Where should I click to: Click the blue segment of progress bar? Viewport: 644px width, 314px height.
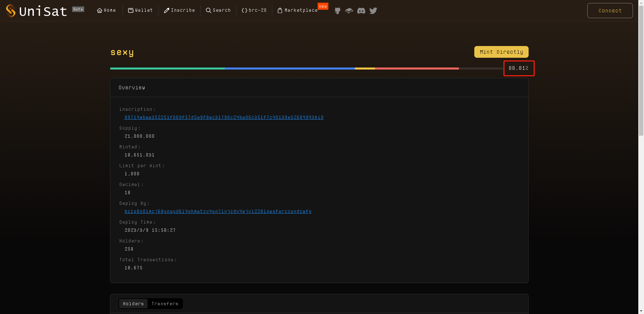tap(290, 69)
